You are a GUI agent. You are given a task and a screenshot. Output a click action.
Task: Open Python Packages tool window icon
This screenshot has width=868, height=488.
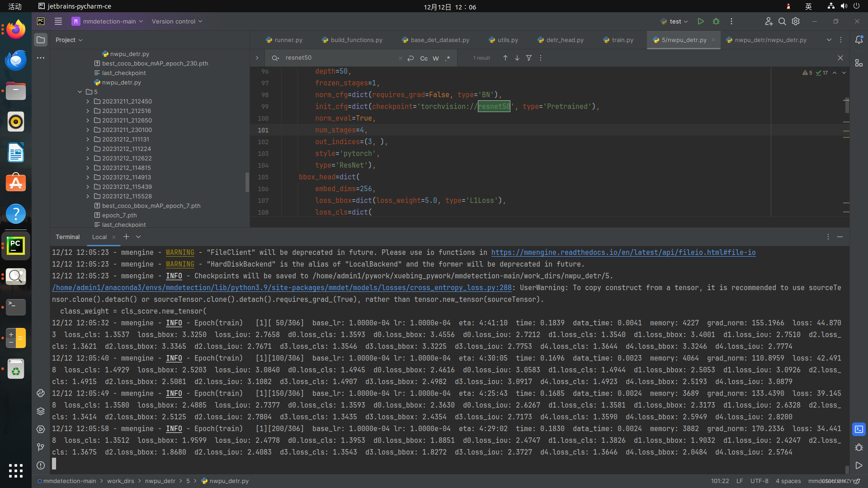(x=41, y=411)
